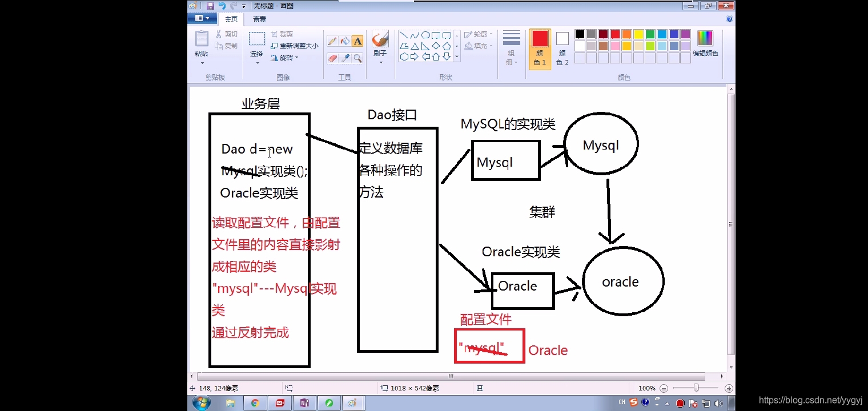This screenshot has width=868, height=411.
Task: Select the Left arrow shape
Action: click(425, 57)
